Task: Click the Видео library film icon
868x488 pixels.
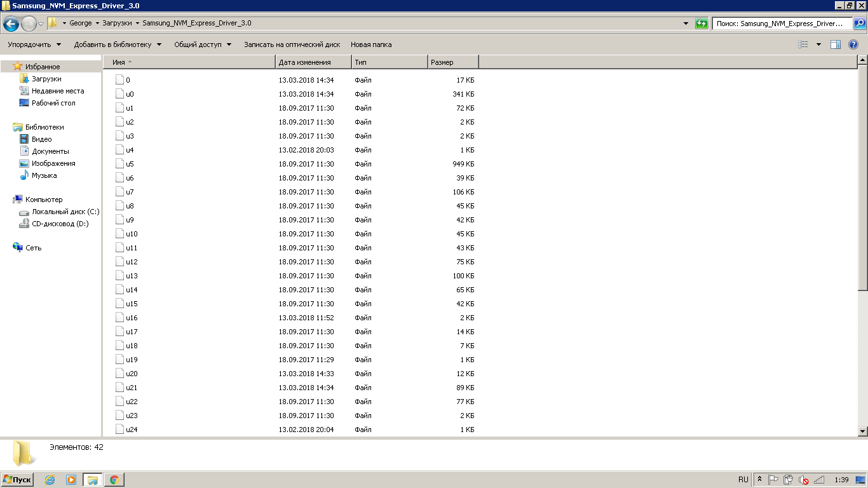Action: click(24, 139)
